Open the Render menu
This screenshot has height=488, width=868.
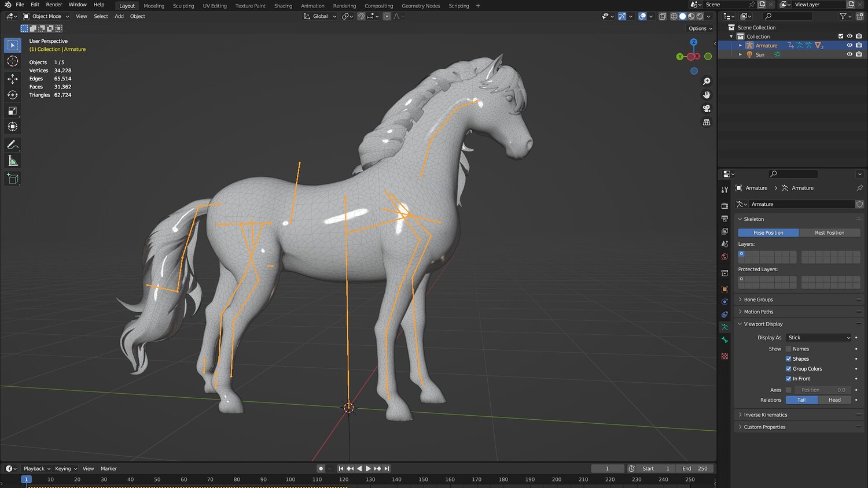[54, 5]
